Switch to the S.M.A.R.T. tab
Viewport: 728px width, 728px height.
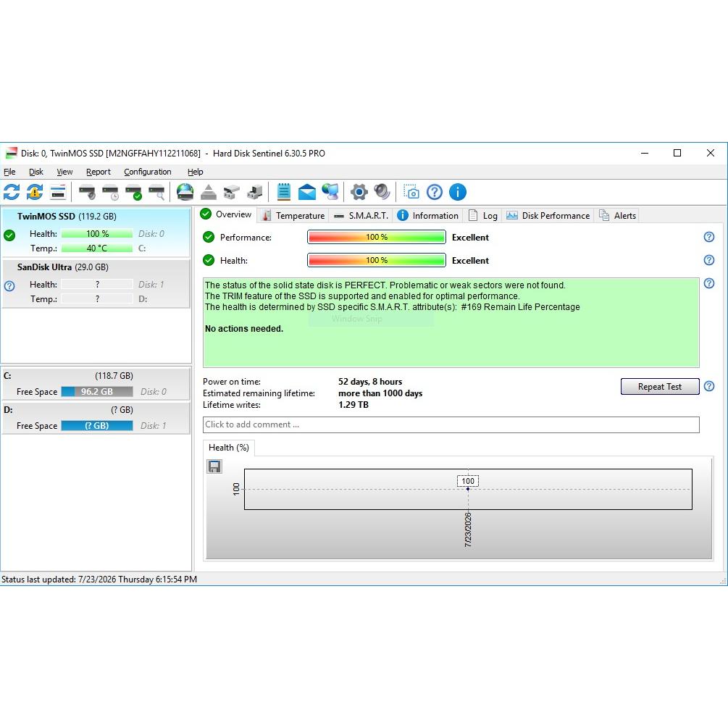coord(361,215)
